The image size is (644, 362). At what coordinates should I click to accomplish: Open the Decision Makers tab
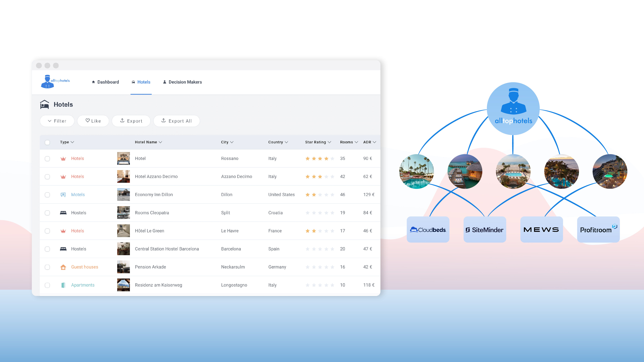pyautogui.click(x=182, y=82)
